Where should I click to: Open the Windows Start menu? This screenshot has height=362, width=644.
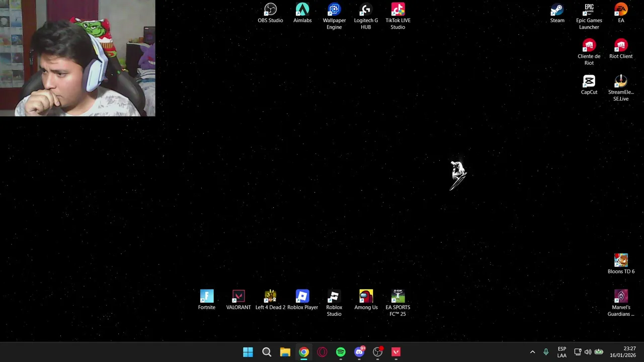tap(248, 352)
